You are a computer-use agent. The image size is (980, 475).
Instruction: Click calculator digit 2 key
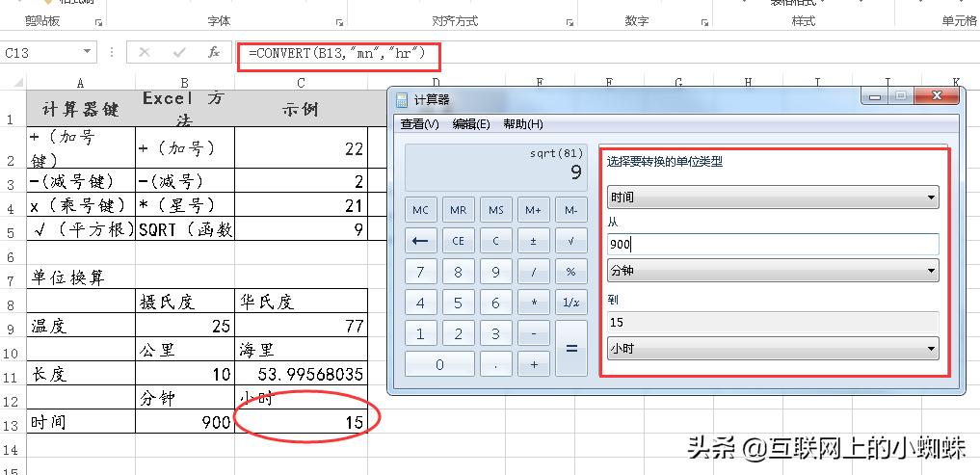click(x=458, y=333)
